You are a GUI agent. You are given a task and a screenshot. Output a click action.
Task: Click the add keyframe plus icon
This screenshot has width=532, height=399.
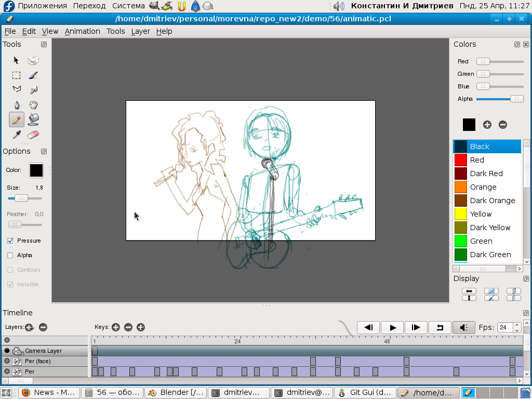click(x=115, y=327)
